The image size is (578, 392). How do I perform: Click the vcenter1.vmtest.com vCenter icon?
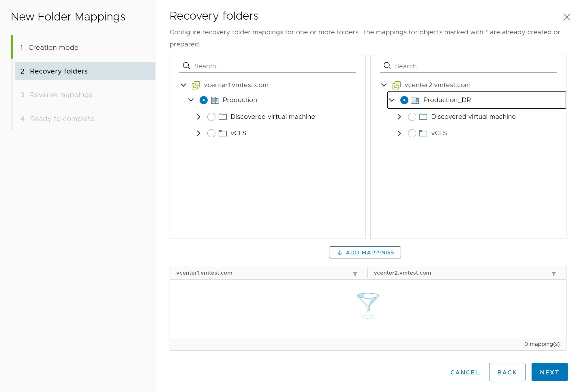[196, 85]
